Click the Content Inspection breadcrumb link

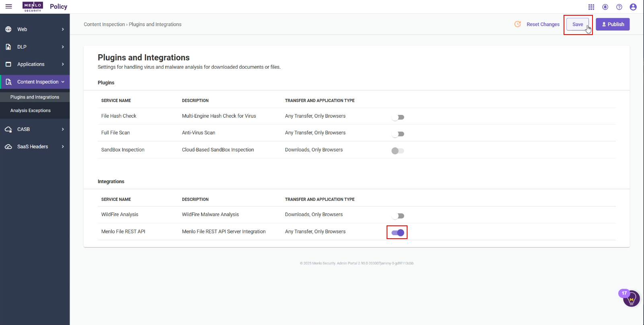tap(104, 25)
